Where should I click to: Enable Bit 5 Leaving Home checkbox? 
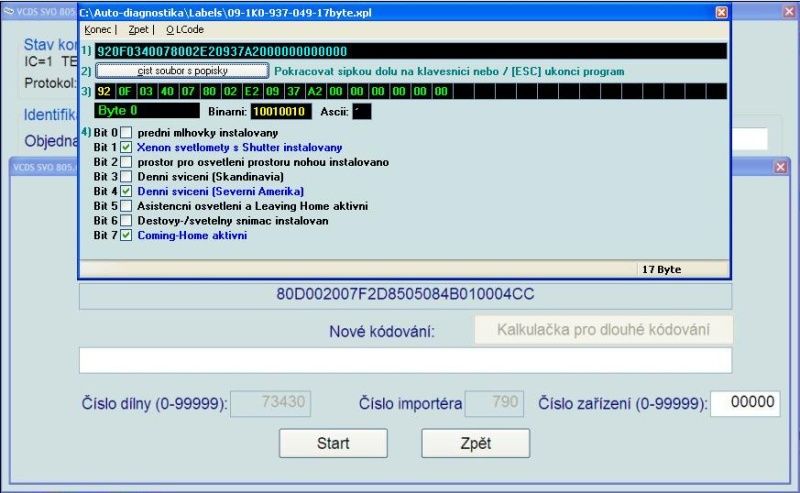[126, 206]
